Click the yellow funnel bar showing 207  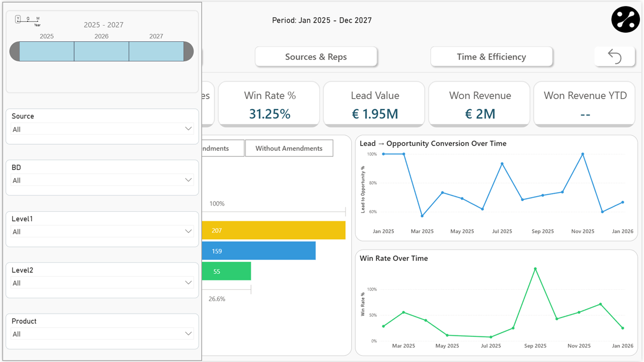pyautogui.click(x=273, y=230)
